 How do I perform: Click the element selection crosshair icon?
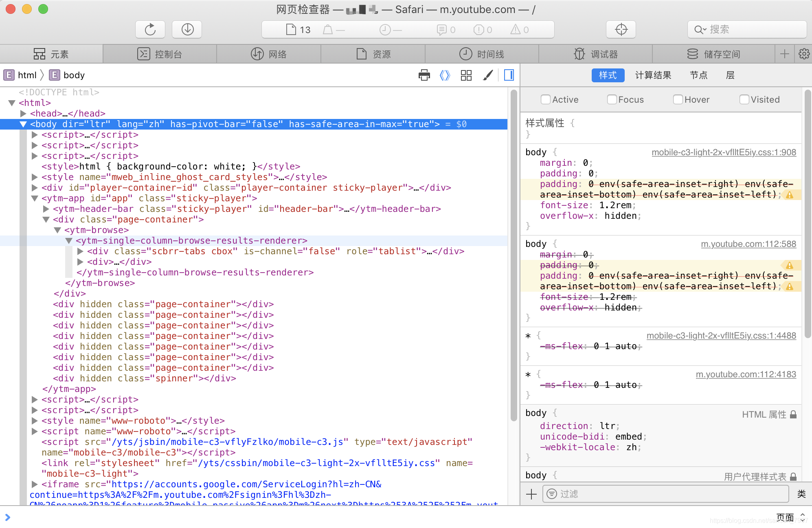tap(621, 29)
